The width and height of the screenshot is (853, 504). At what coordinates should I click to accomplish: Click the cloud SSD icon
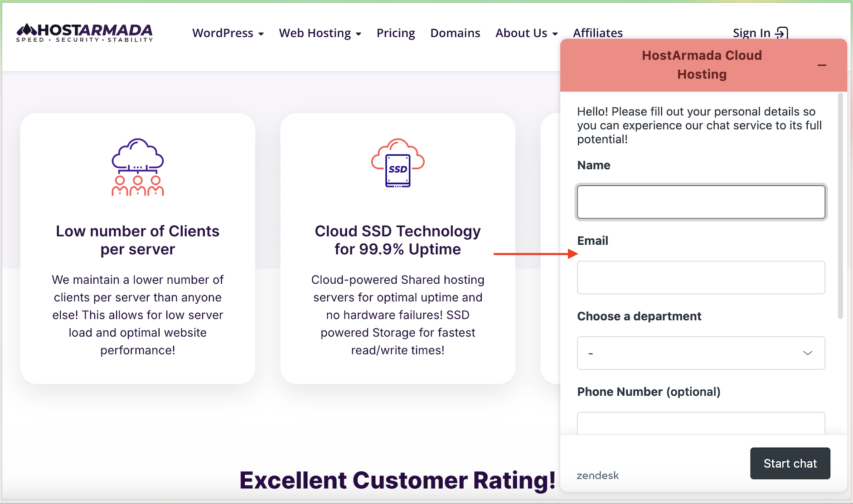point(398,163)
